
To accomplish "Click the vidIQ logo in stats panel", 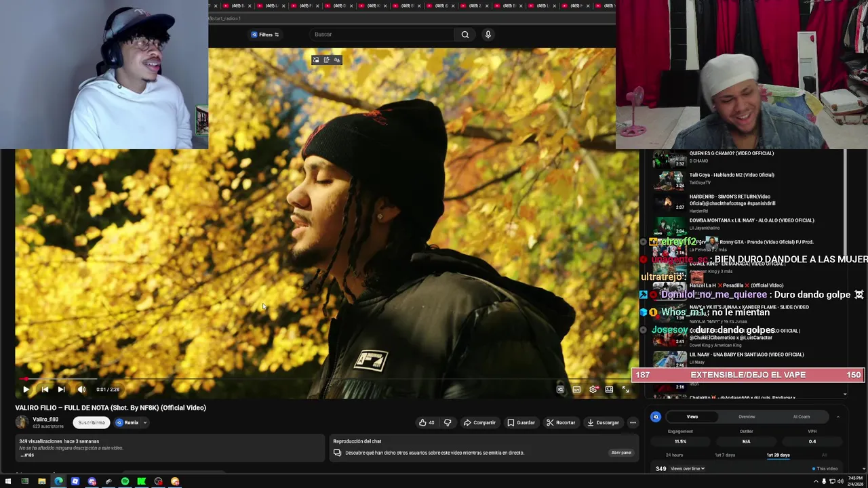I will click(656, 417).
